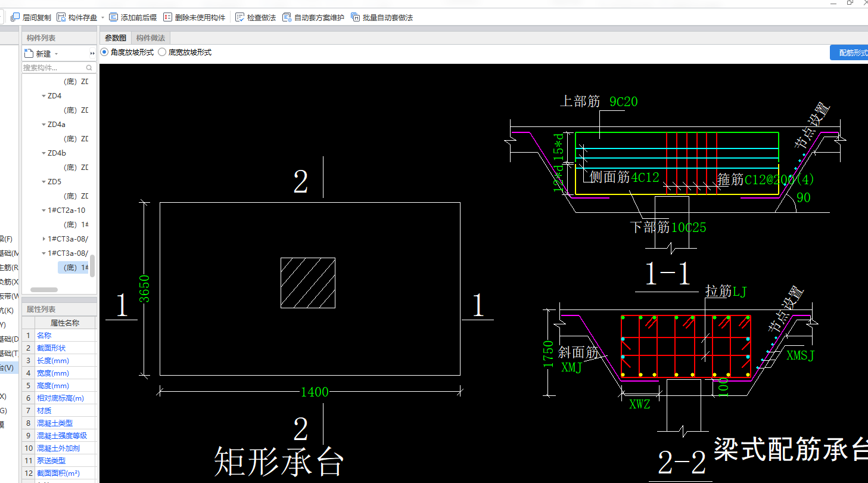Select the (底) child under ZD5
The width and height of the screenshot is (868, 483).
[75, 196]
